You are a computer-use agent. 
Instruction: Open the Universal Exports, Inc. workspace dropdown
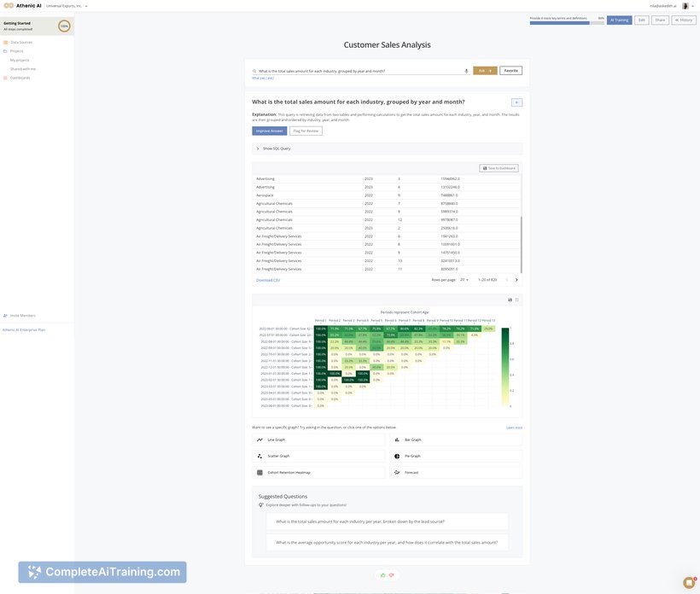coord(67,6)
